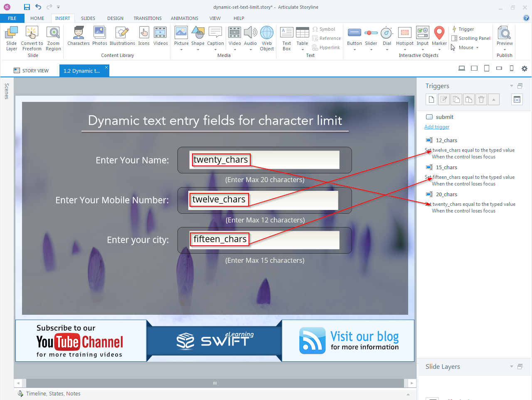Delete the selected trigger with trash icon
Viewport: 532px width, 400px height.
(481, 99)
